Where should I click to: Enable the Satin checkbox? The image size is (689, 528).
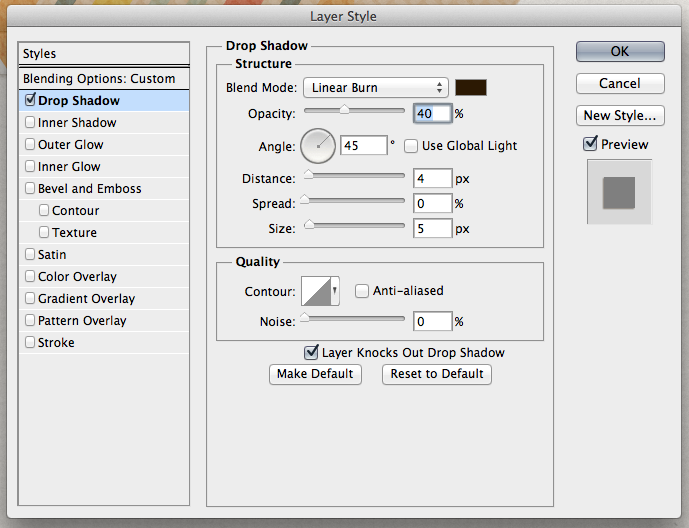(30, 254)
